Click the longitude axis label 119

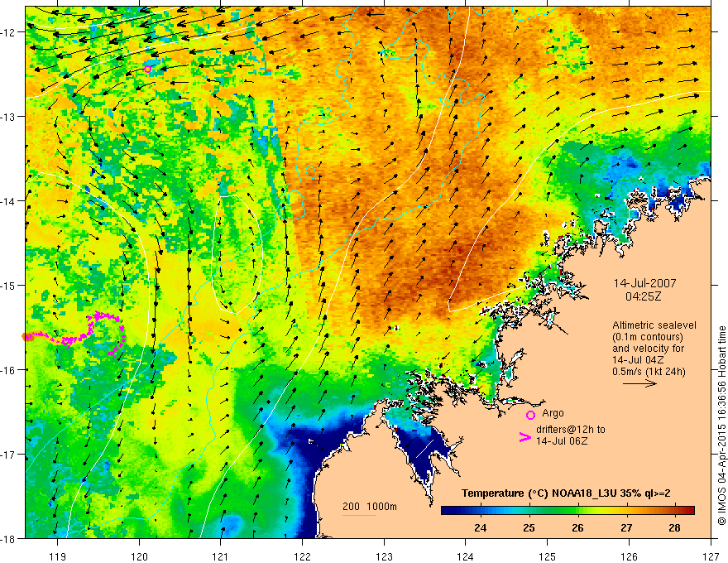[x=58, y=556]
